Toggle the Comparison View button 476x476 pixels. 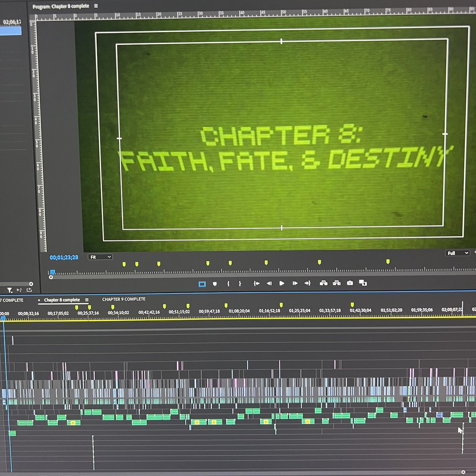363,283
